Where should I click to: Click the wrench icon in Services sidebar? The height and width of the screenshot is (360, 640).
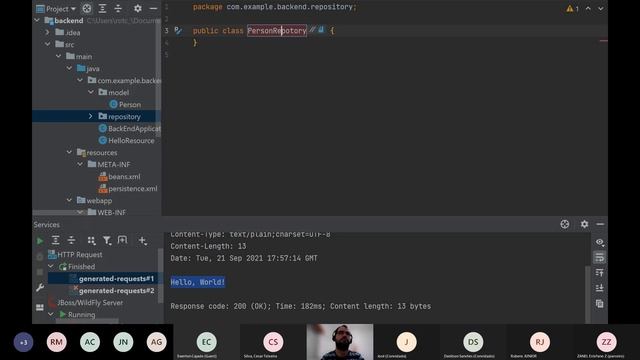40,288
